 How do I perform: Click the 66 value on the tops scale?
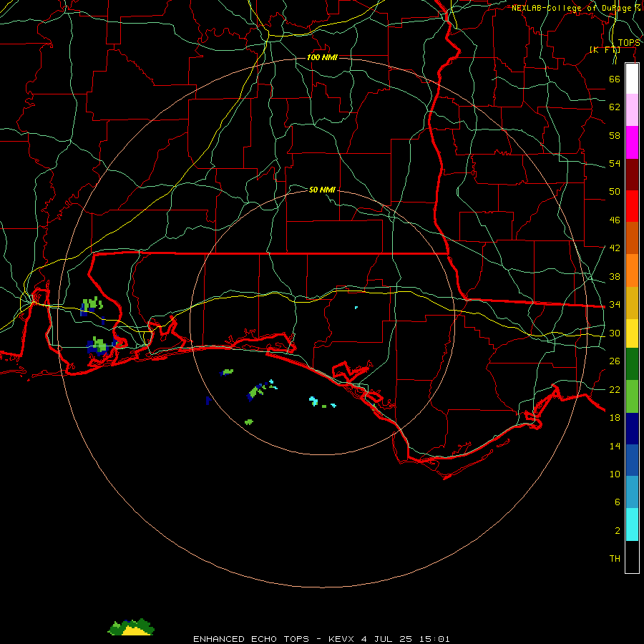tap(615, 79)
